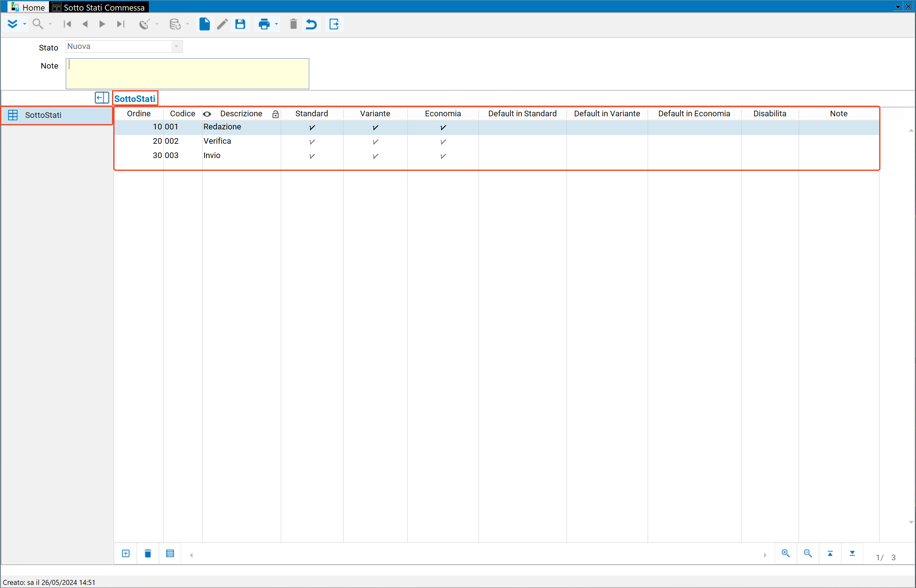Toggle Variante checkbox for Verifica row

(x=376, y=142)
